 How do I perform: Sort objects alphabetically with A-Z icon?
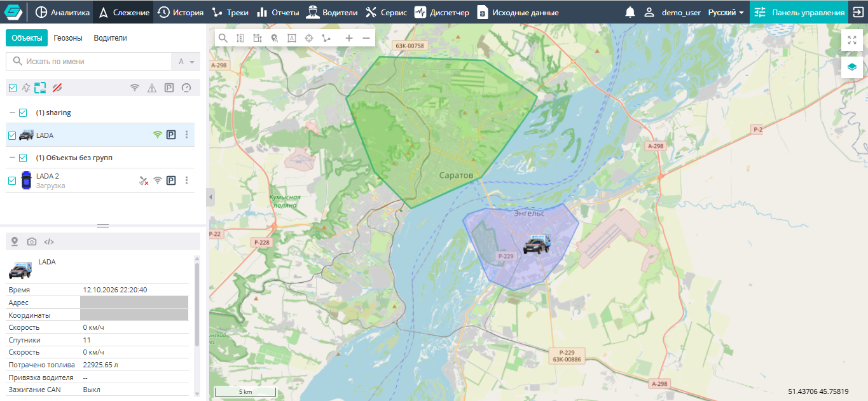point(26,88)
